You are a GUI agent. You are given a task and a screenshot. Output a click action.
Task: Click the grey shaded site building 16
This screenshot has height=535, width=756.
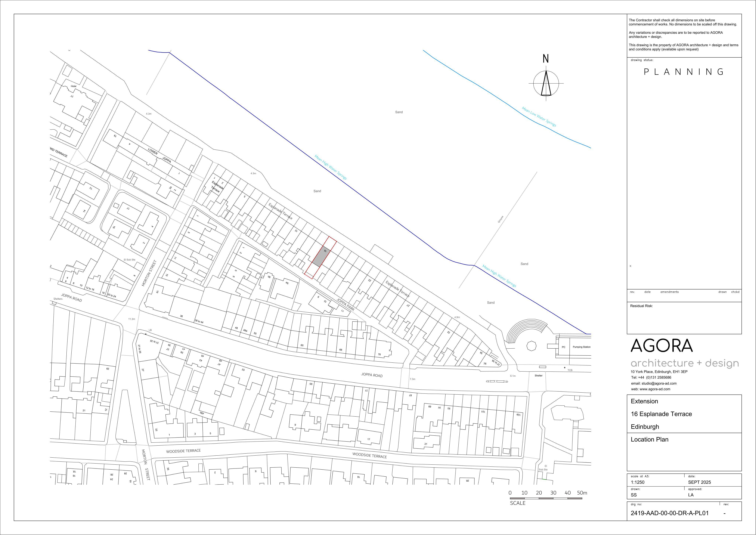pos(321,256)
